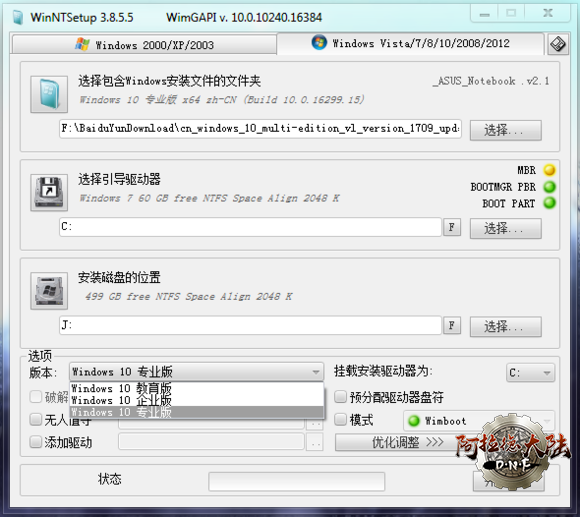Click browse button beside driver path field
Screen dimensions: 580x517
(x=315, y=442)
